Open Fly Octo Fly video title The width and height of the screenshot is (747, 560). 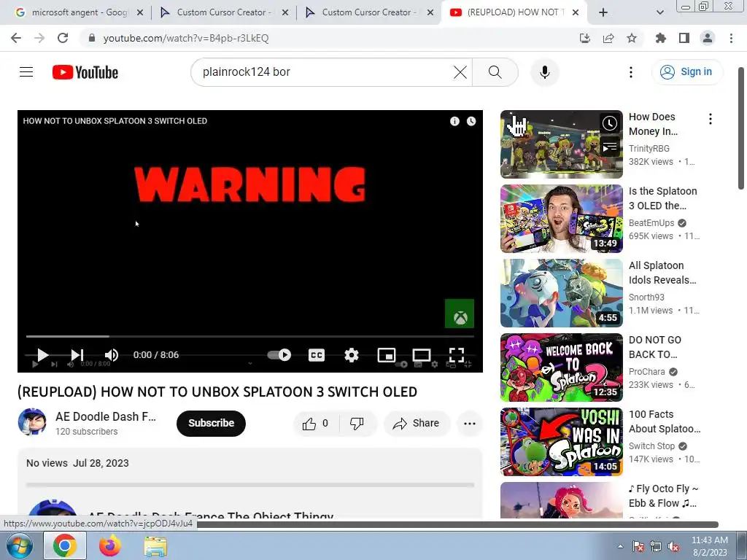(664, 496)
